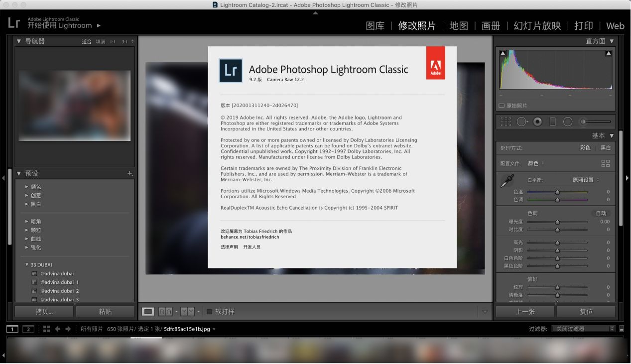Choose 彩色 color treatment
This screenshot has width=631, height=364.
585,148
